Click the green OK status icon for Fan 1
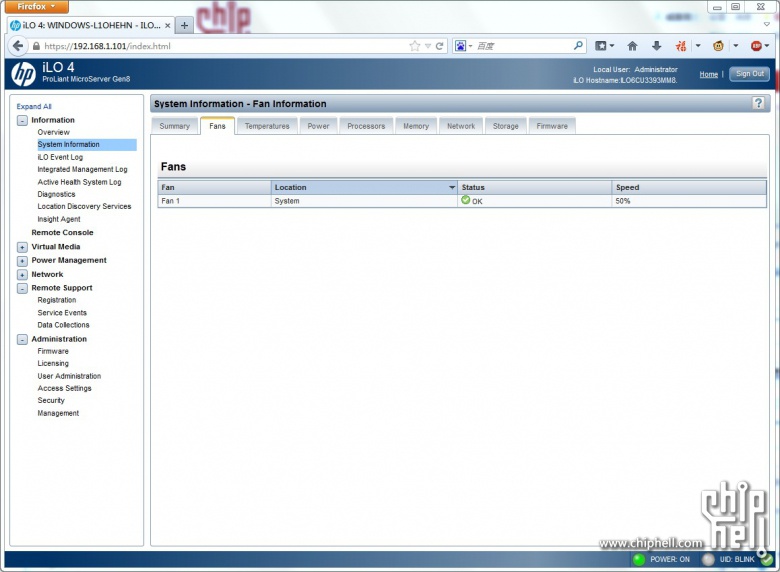The image size is (780, 572). 466,200
